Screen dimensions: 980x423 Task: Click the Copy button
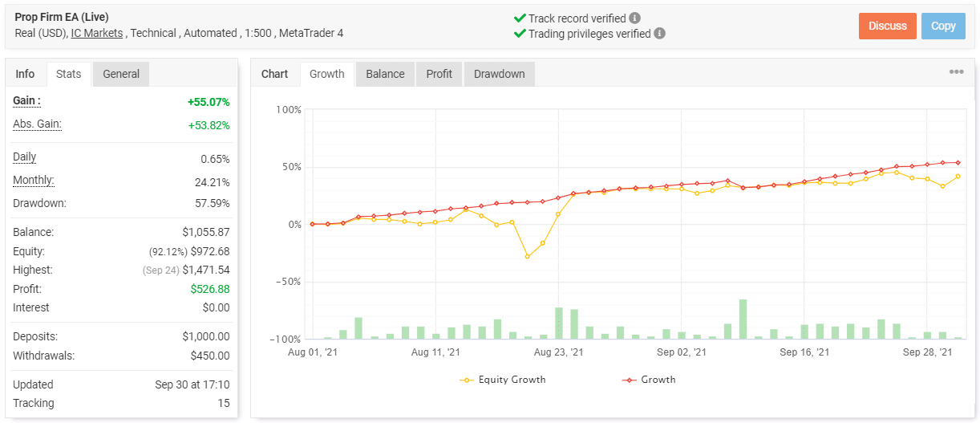tap(943, 26)
